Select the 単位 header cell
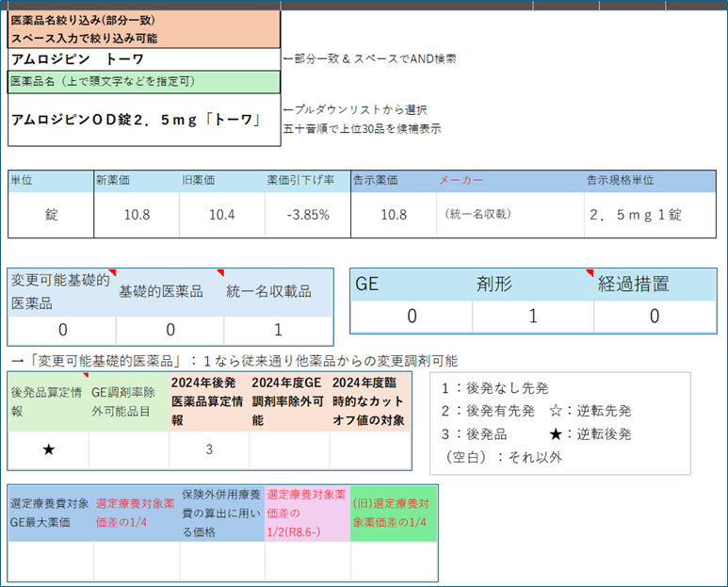 click(x=51, y=181)
